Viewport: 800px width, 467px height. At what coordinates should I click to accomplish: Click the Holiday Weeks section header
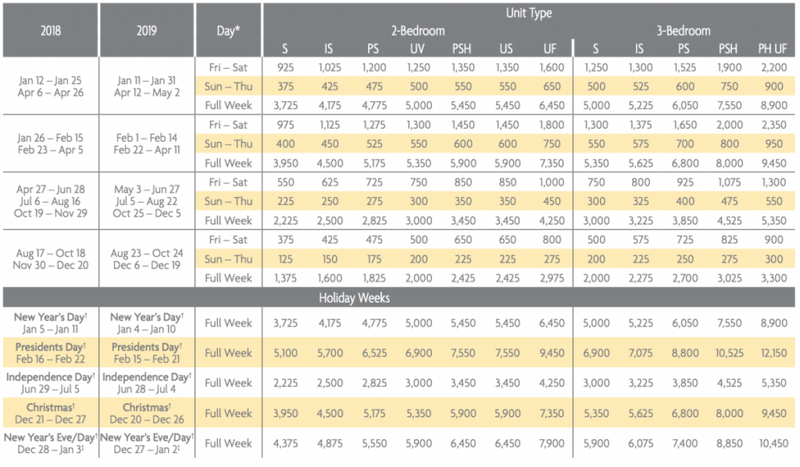click(x=400, y=296)
